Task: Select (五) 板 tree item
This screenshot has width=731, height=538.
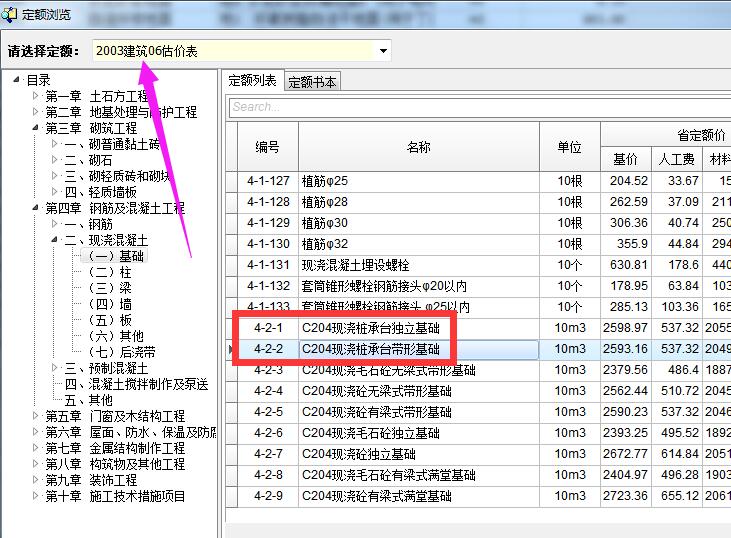Action: [x=110, y=320]
